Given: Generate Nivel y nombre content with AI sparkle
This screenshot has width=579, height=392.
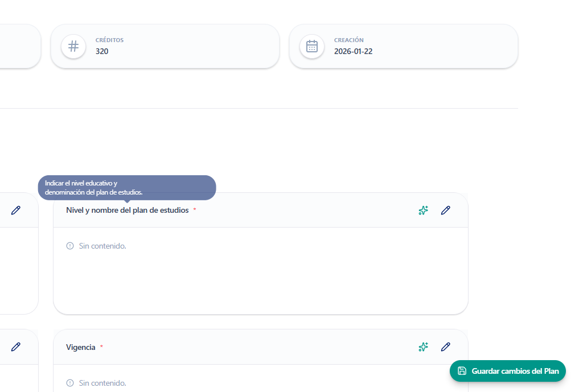Looking at the screenshot, I should click(x=423, y=211).
